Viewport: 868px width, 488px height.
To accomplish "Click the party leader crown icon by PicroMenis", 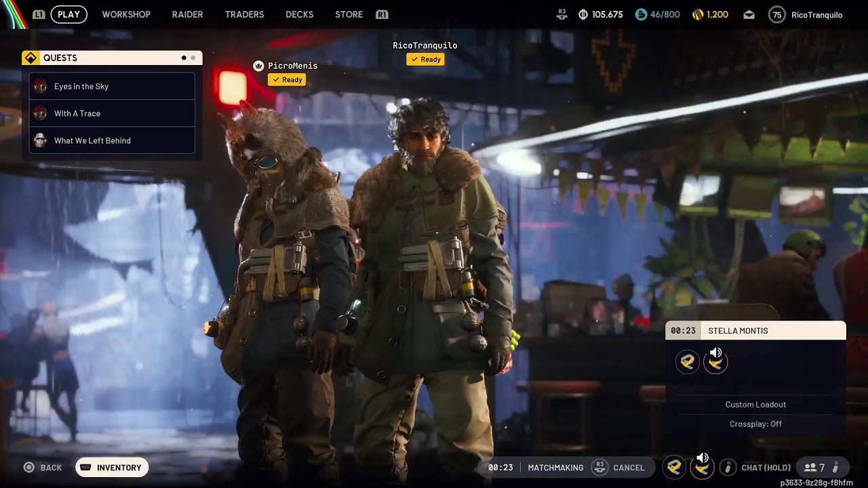I will (258, 66).
